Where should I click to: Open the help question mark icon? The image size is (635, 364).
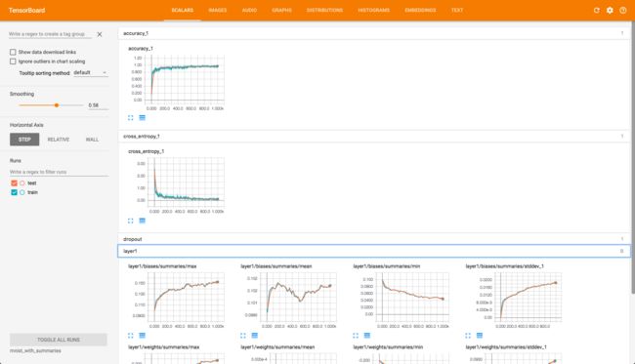623,11
